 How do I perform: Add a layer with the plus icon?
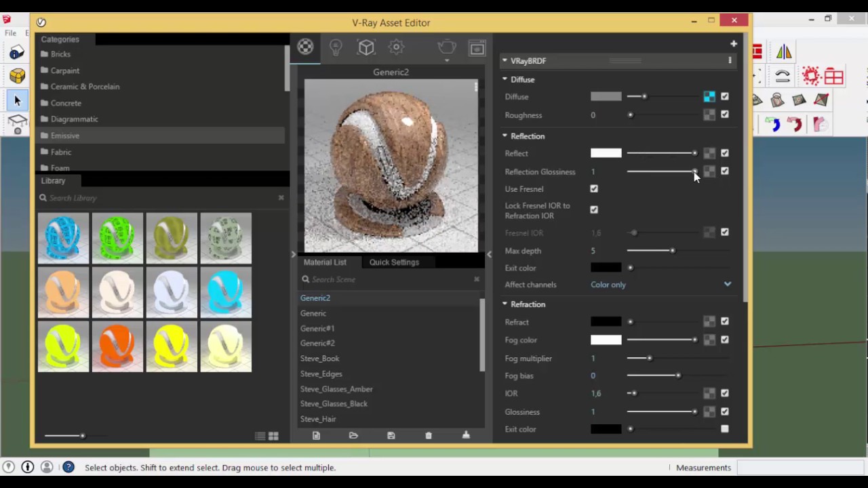click(x=733, y=44)
